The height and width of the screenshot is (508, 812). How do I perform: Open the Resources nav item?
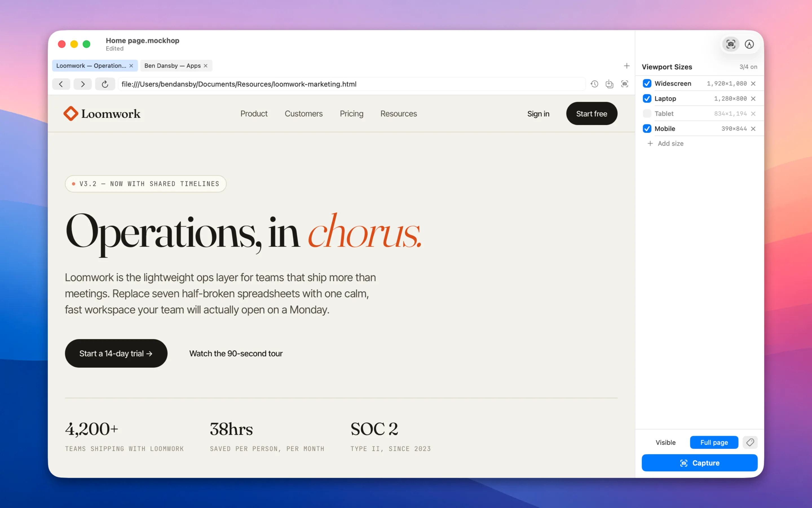pos(399,114)
